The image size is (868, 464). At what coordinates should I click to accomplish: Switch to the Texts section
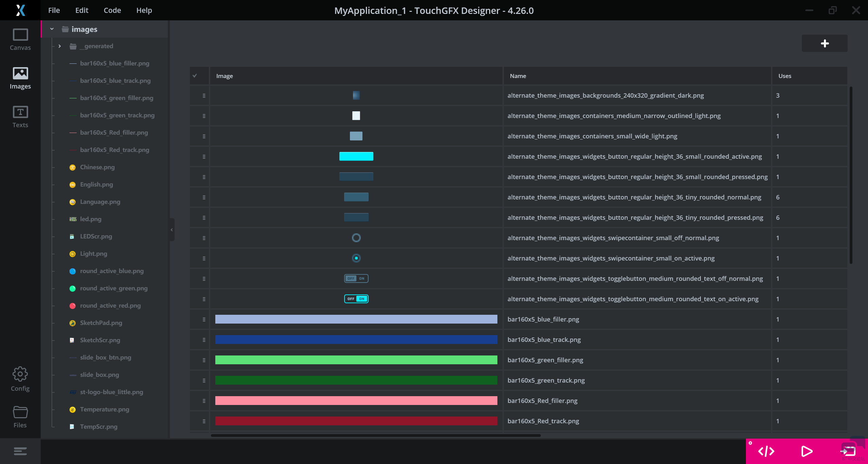[x=20, y=116]
